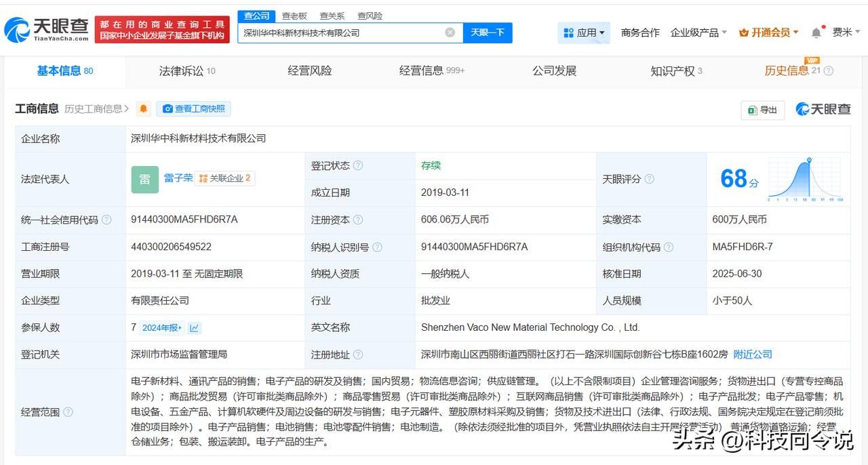Open 附近公司 link
868x465 pixels.
pyautogui.click(x=753, y=355)
